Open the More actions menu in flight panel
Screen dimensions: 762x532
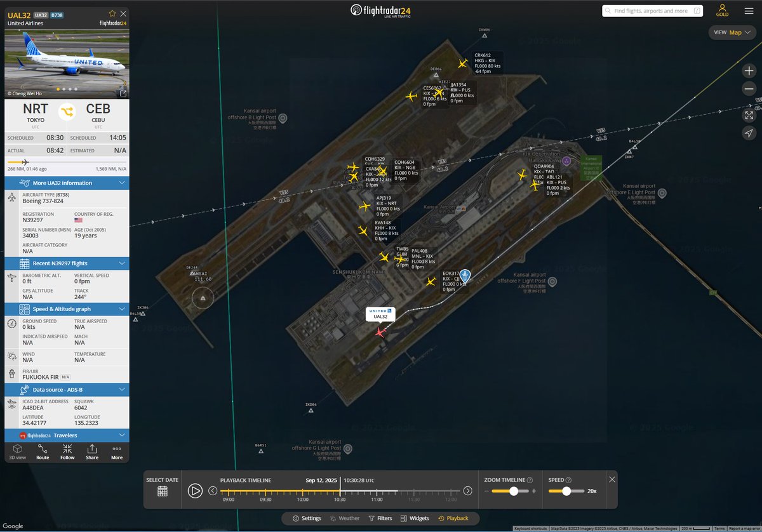[116, 451]
